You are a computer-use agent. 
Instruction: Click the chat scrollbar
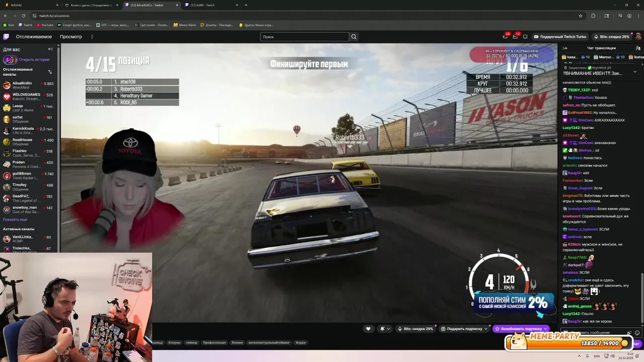(641, 298)
